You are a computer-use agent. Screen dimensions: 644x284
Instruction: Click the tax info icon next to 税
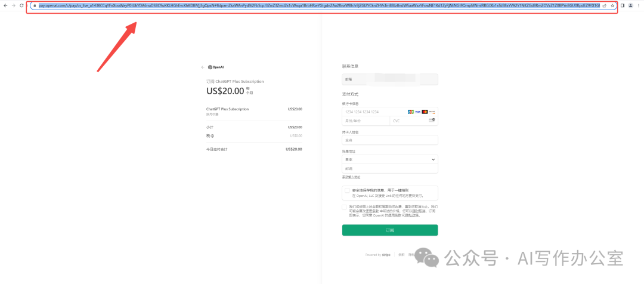[x=212, y=136]
